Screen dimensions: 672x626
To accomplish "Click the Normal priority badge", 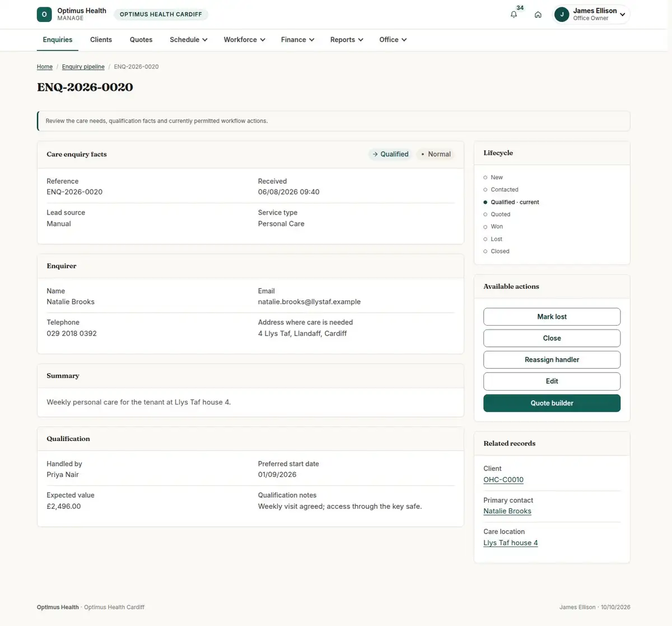I will click(436, 154).
